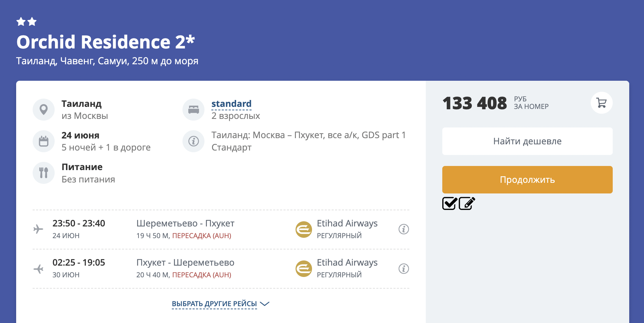Expand ВЫБРАТЬ ДРУГИЕ РЕЙСЫ flight options

click(214, 304)
